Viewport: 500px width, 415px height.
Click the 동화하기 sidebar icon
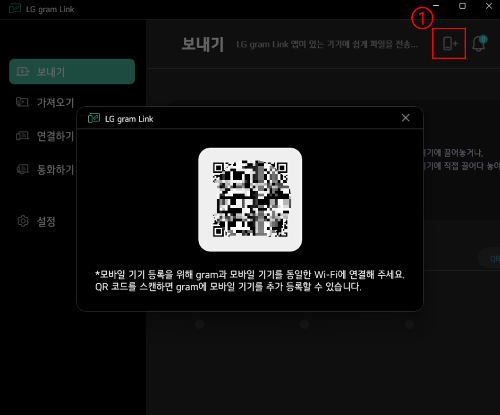(23, 169)
